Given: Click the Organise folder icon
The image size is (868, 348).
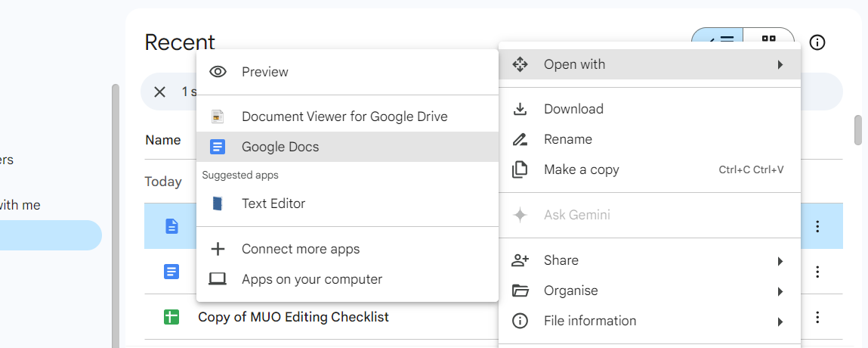Looking at the screenshot, I should pyautogui.click(x=520, y=291).
